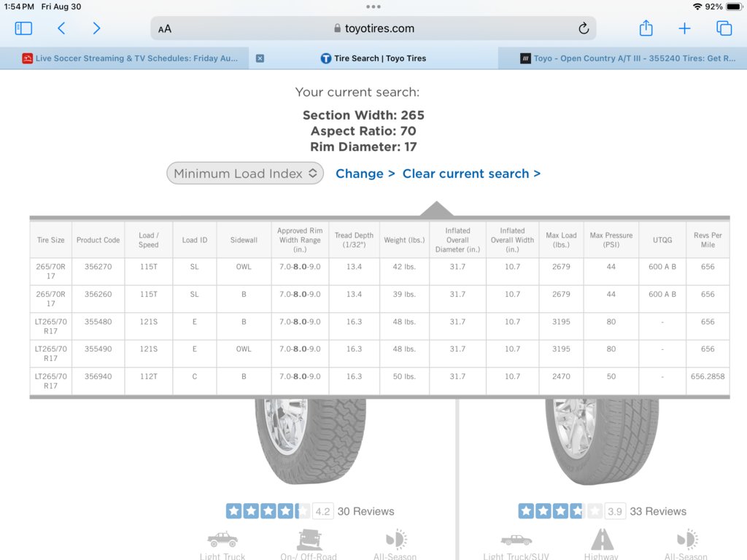Open the Minimum Load Index dropdown
The width and height of the screenshot is (747, 560).
pos(245,174)
